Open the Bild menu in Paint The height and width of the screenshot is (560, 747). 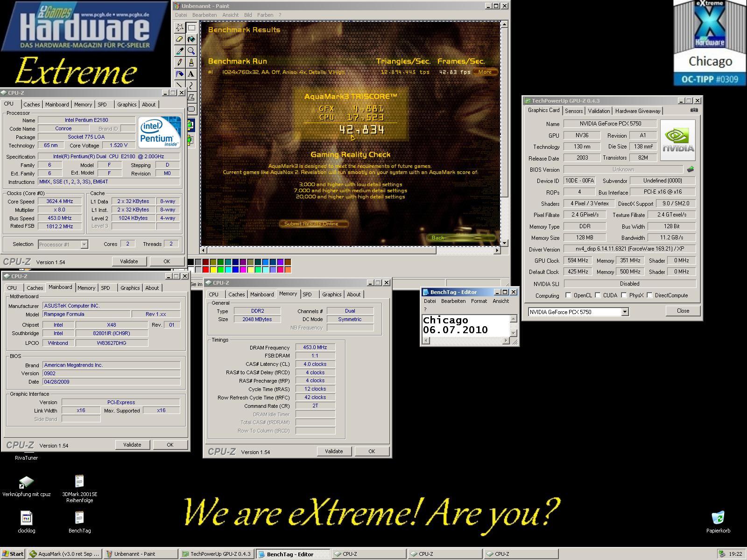[x=248, y=15]
